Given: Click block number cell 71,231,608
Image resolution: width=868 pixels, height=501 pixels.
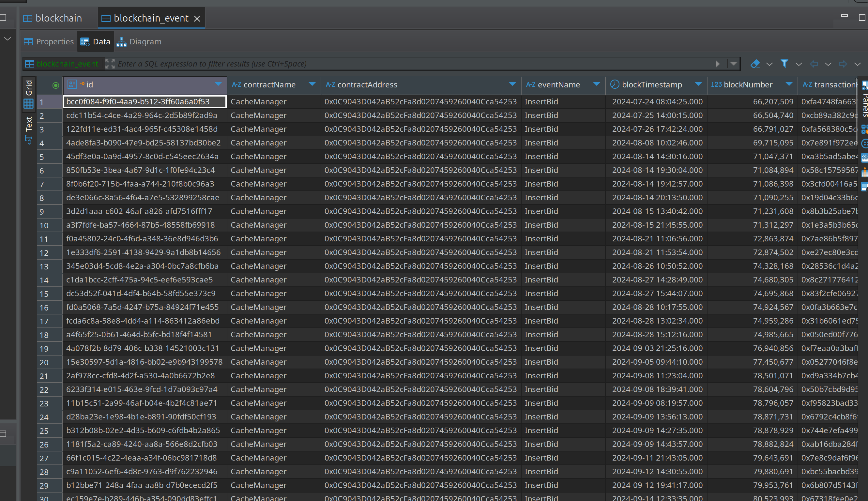Looking at the screenshot, I should coord(753,211).
